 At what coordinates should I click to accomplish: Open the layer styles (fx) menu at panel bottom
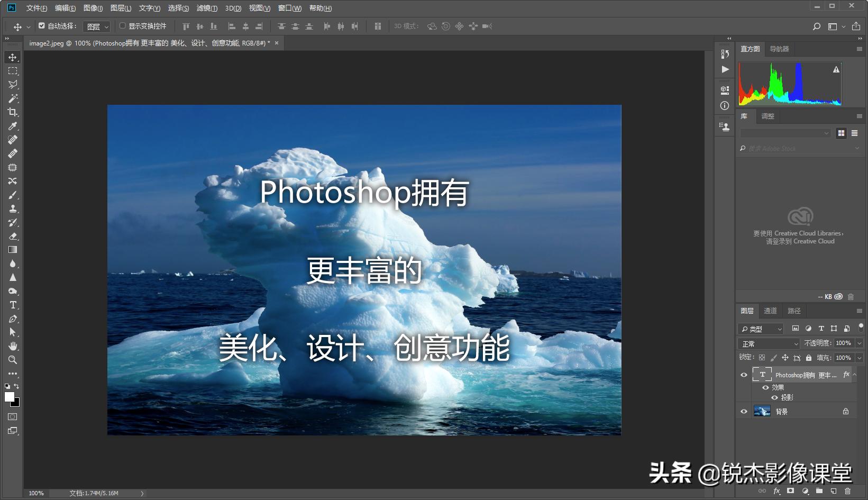coord(776,490)
